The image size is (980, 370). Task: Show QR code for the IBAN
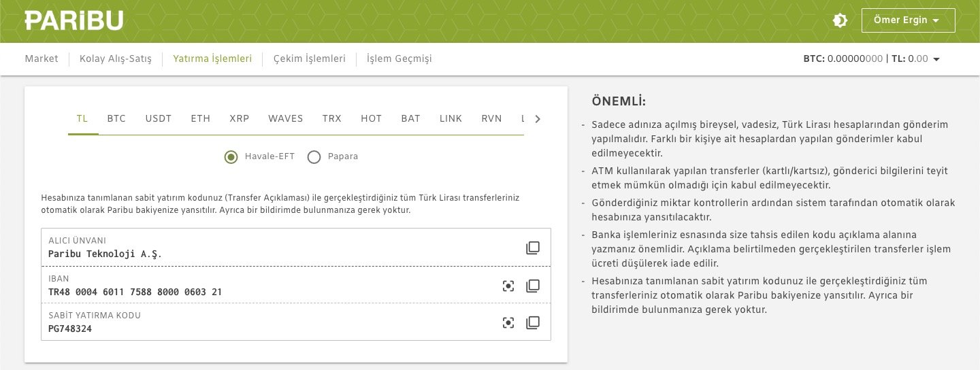[508, 286]
